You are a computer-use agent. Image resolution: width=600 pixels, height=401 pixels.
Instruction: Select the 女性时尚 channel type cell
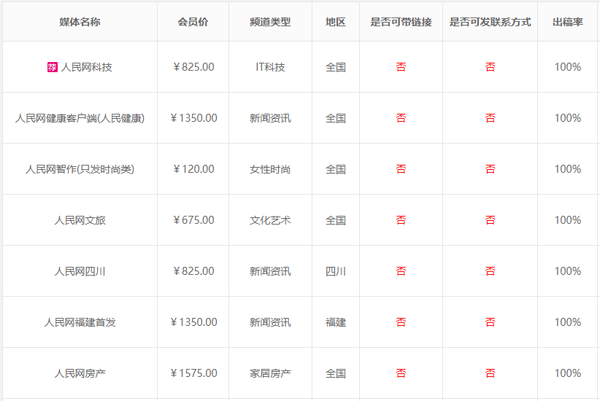point(270,169)
